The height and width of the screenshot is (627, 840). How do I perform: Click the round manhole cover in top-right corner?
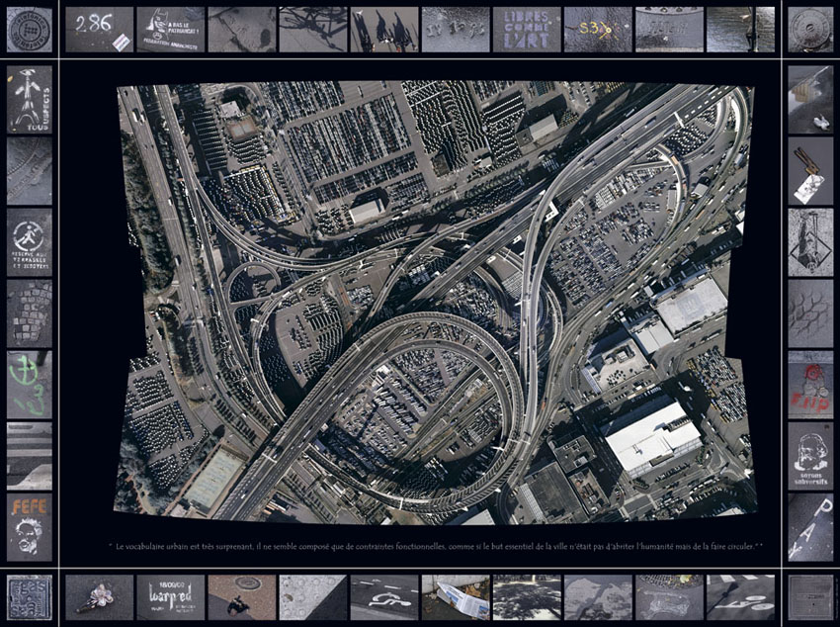(x=810, y=30)
